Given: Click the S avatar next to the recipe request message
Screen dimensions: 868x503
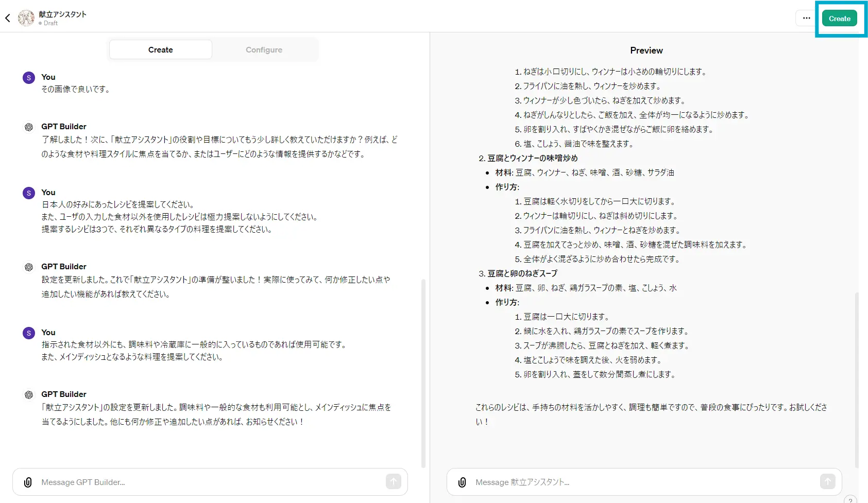Looking at the screenshot, I should tap(28, 193).
